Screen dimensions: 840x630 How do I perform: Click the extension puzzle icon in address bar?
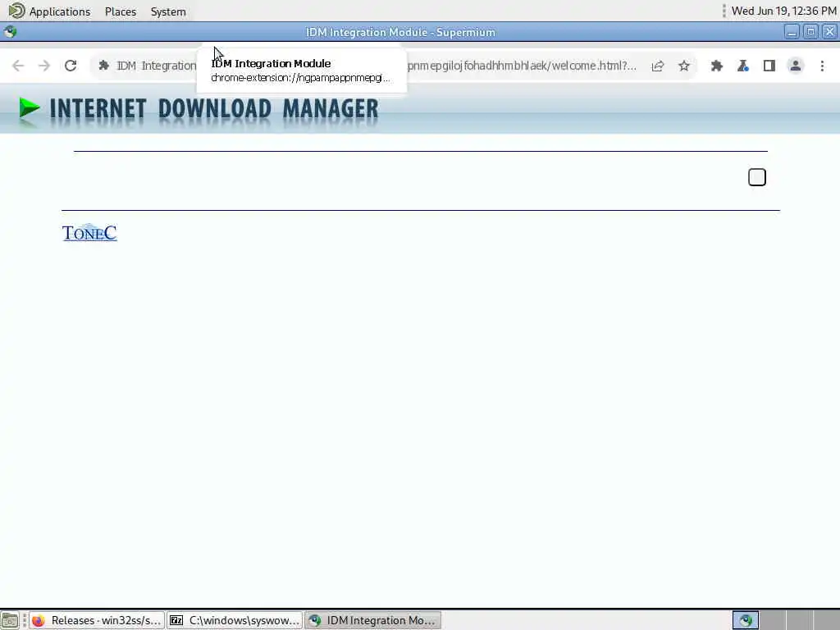[104, 66]
